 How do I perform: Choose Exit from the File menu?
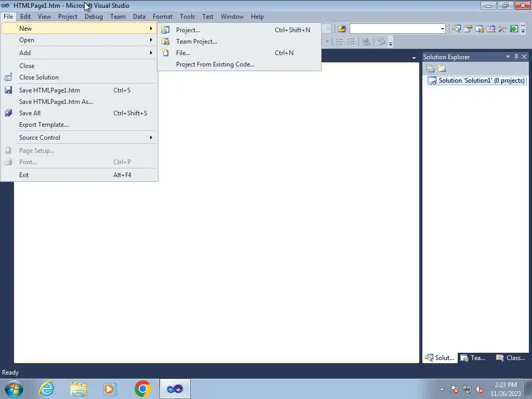point(79,175)
